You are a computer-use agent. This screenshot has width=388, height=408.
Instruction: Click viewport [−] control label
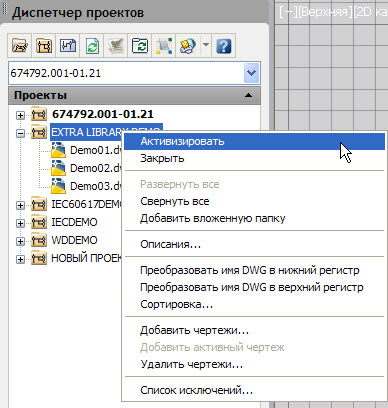[288, 12]
